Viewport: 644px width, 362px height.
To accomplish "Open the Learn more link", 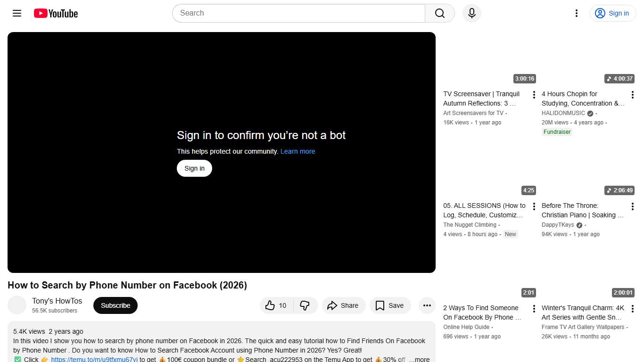I will click(x=297, y=151).
